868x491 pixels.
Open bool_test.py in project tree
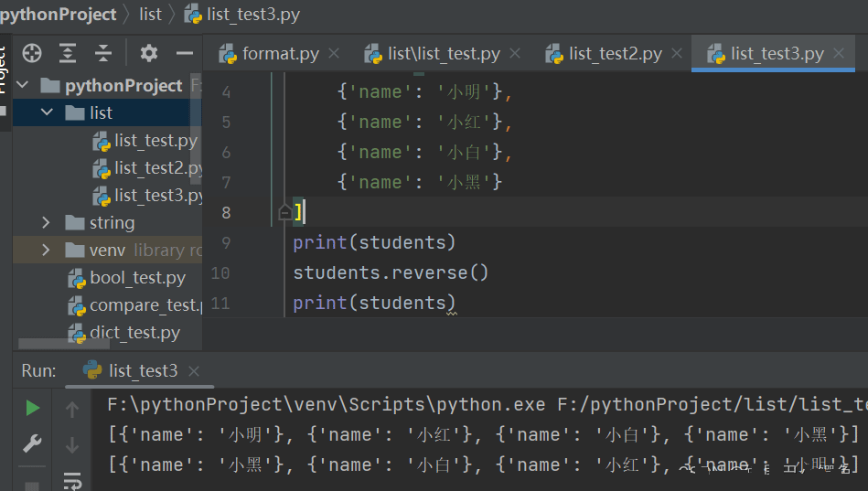(x=127, y=277)
